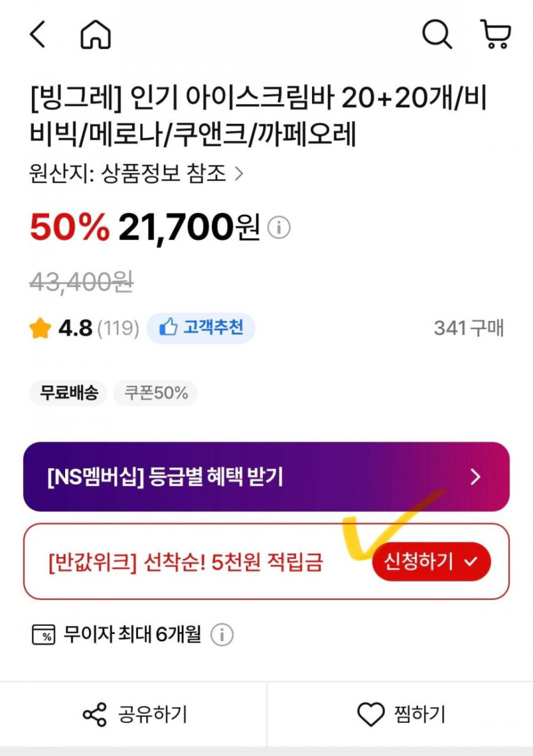The width and height of the screenshot is (533, 756).
Task: Tap the back arrow icon
Action: pos(38,34)
